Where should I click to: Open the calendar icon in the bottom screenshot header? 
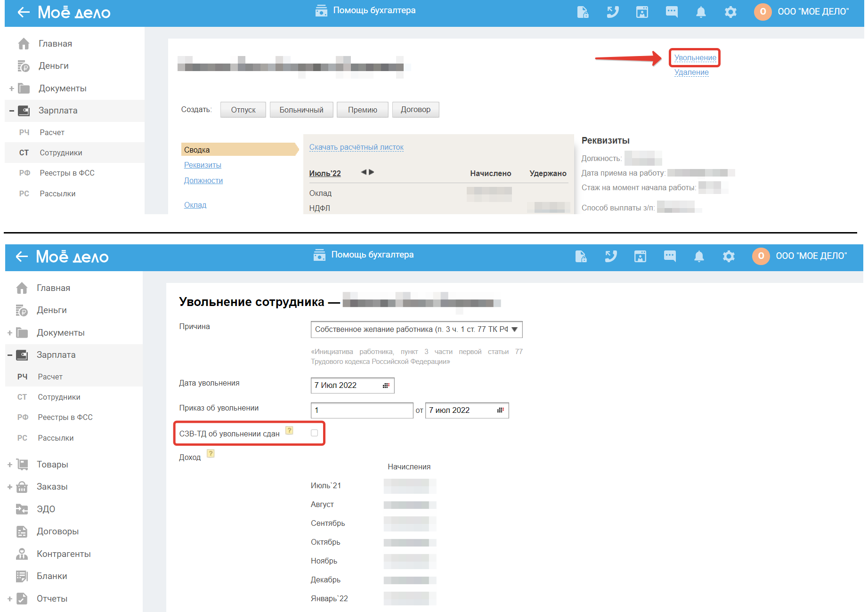tap(640, 256)
